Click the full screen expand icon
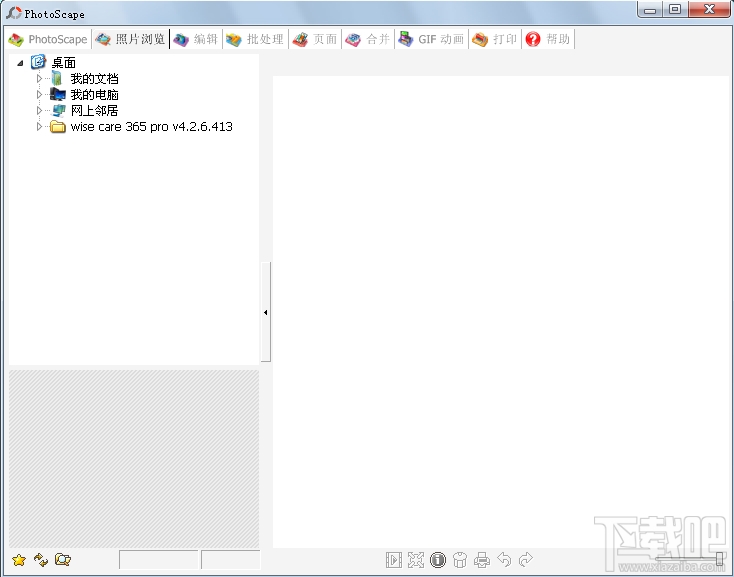Screen dimensions: 734x577 416,560
